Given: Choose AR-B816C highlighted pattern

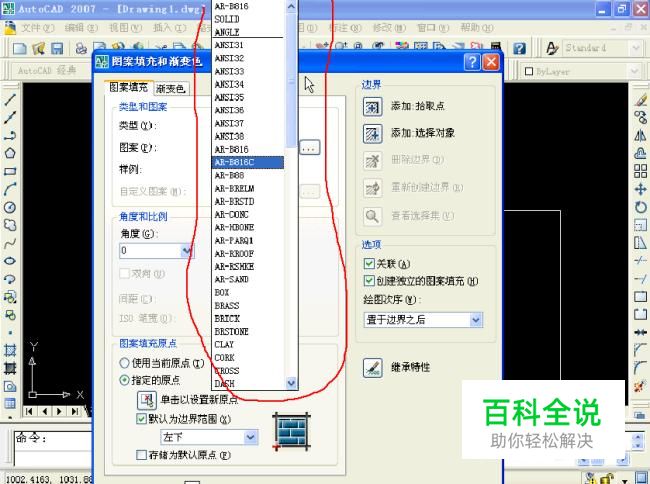Looking at the screenshot, I should [248, 162].
